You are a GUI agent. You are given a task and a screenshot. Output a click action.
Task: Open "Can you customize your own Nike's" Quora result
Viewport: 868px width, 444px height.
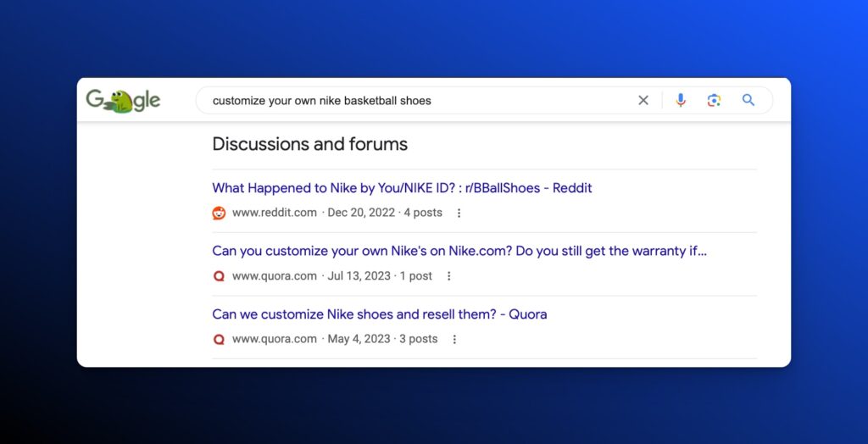click(x=459, y=251)
